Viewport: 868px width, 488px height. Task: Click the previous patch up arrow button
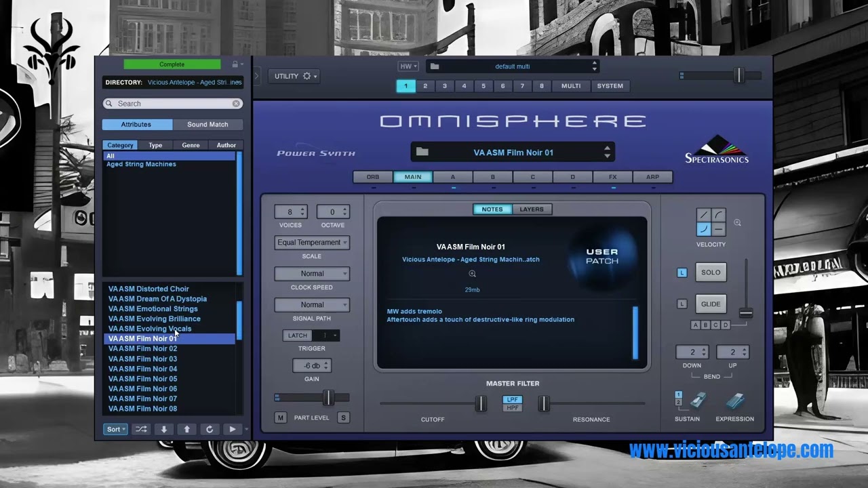pyautogui.click(x=186, y=429)
